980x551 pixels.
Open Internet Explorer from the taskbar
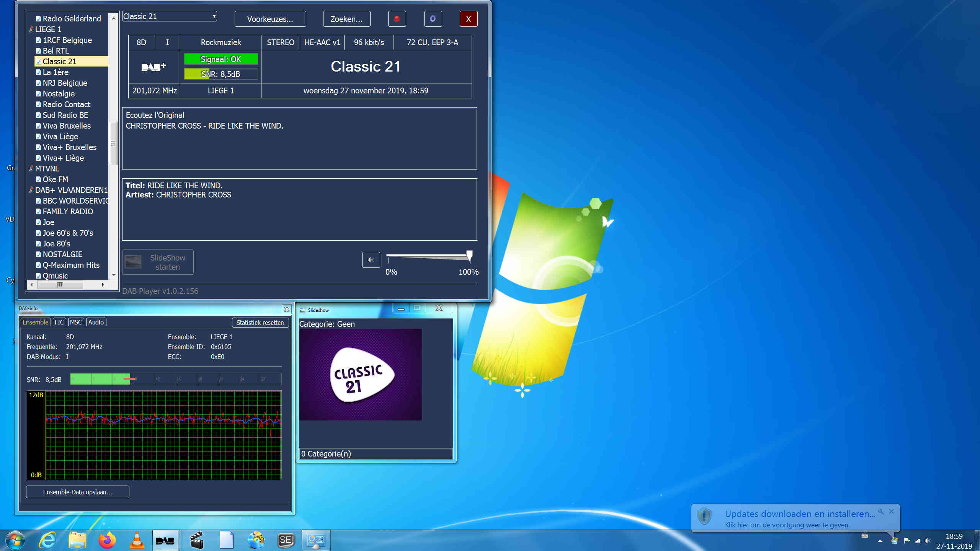point(48,540)
